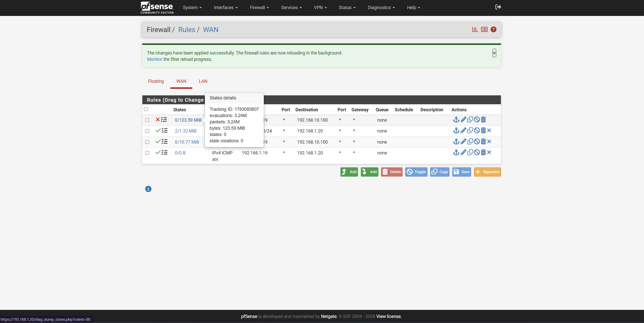Tick the select-all checkbox in table header

(146, 109)
